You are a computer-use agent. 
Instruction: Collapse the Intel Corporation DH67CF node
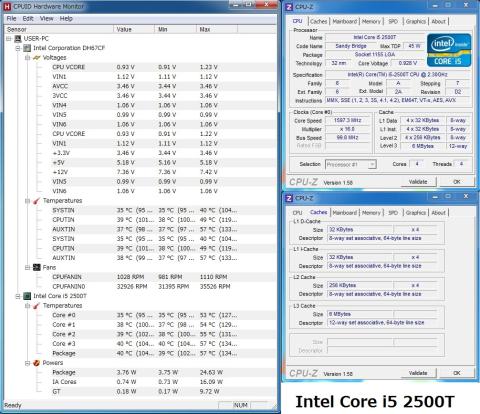[18, 48]
